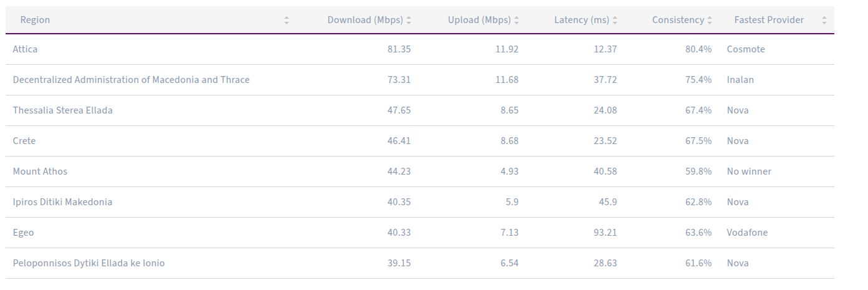Click the Region column sort icon
The width and height of the screenshot is (868, 290).
coord(287,20)
